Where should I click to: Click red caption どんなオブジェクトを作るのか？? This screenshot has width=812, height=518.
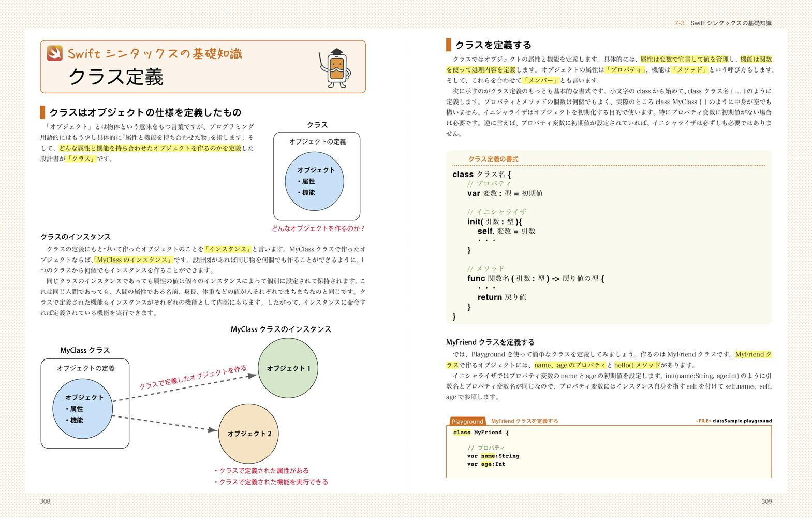pyautogui.click(x=318, y=228)
